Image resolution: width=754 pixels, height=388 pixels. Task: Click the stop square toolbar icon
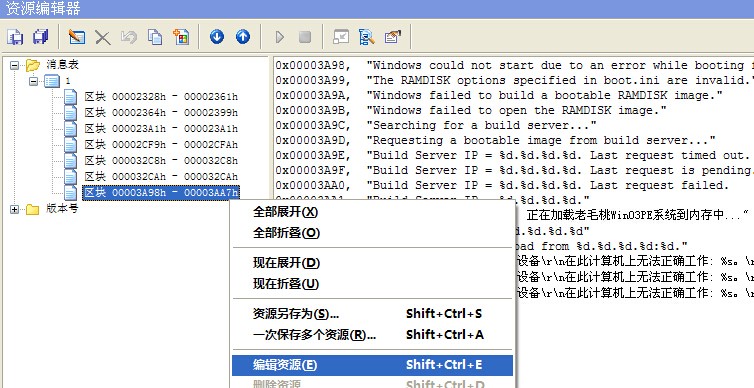[305, 37]
